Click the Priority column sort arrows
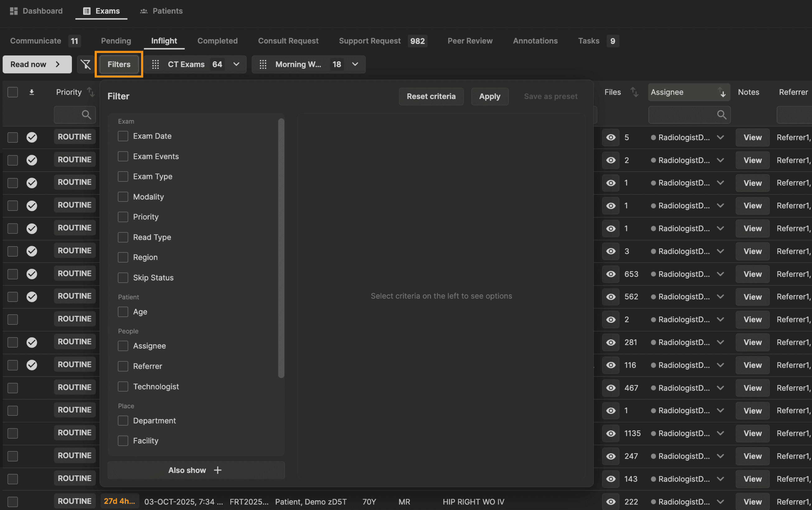 point(90,92)
